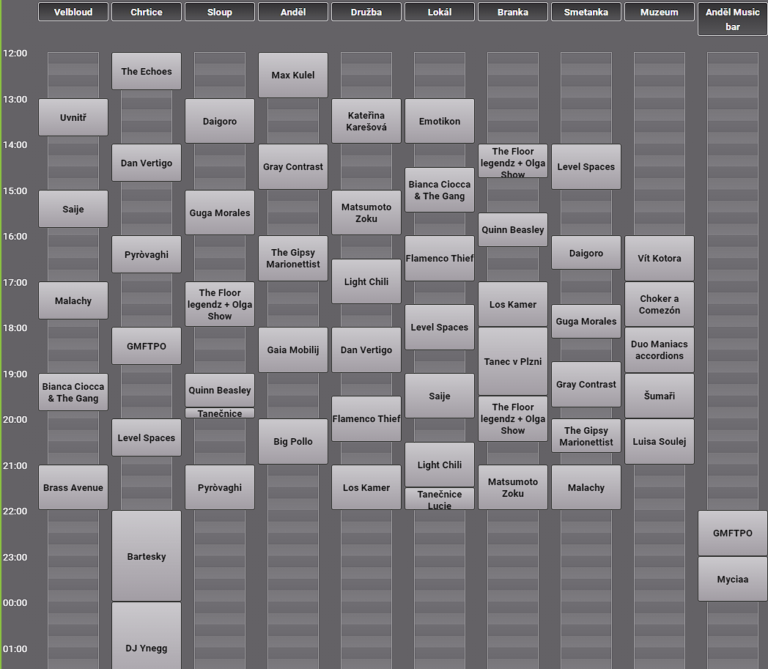Open The Echoes event in Chrtice

[146, 72]
